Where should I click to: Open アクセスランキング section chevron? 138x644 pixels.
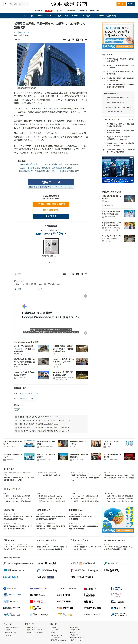(x=118, y=120)
